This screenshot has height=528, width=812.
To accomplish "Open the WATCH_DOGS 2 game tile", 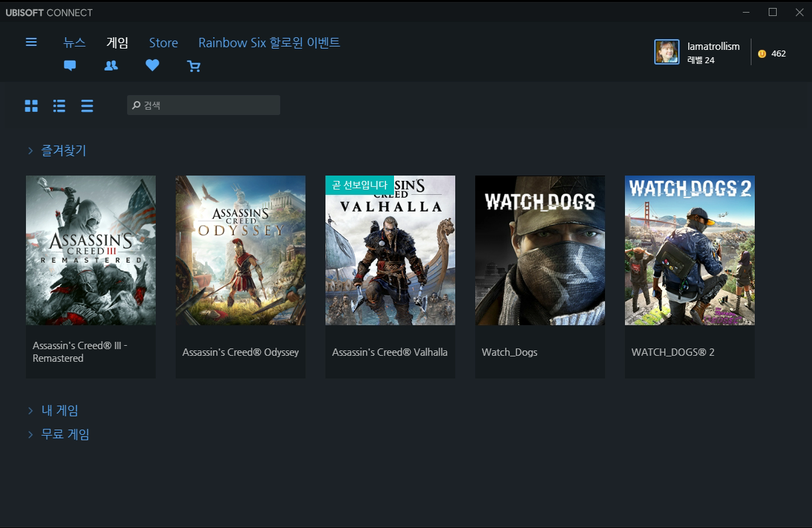I will [x=690, y=276].
